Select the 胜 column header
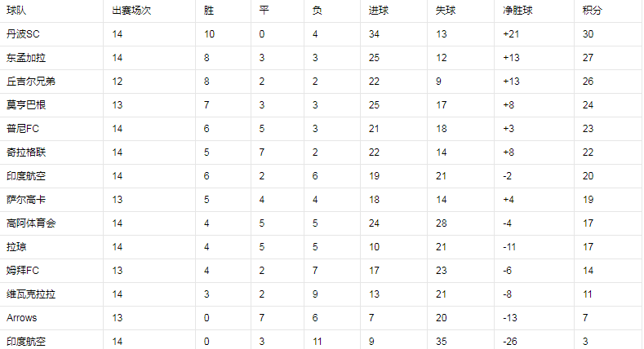This screenshot has width=644, height=349. point(209,11)
